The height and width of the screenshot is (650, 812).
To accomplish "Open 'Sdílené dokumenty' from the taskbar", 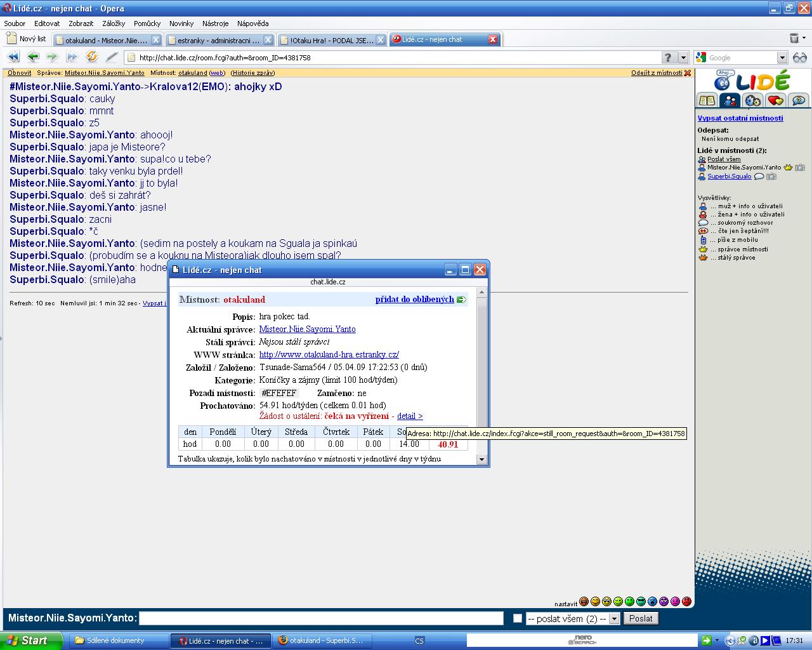I will [x=119, y=640].
